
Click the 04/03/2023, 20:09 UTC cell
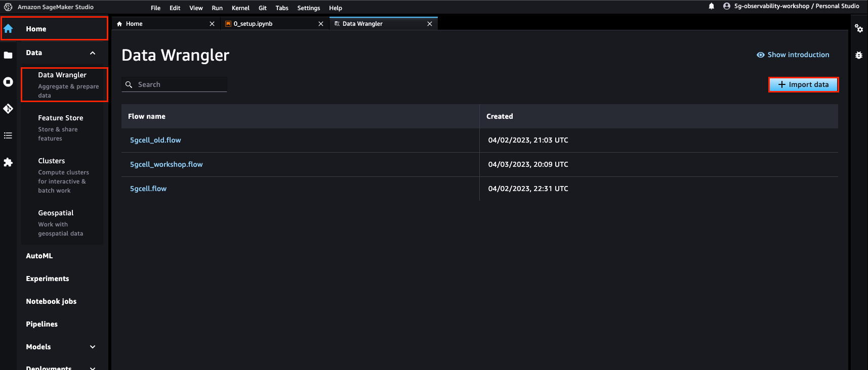(528, 164)
